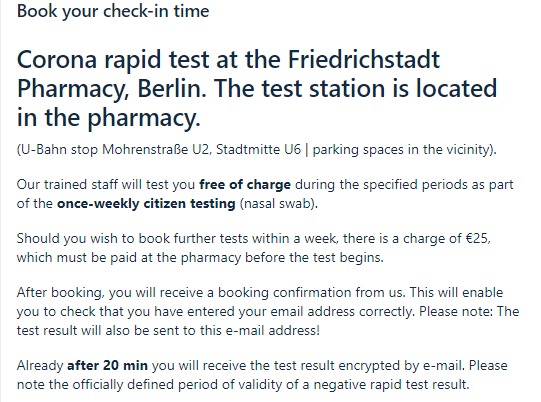
Task: Click the 'in the pharmacy.' headline line
Action: click(109, 118)
